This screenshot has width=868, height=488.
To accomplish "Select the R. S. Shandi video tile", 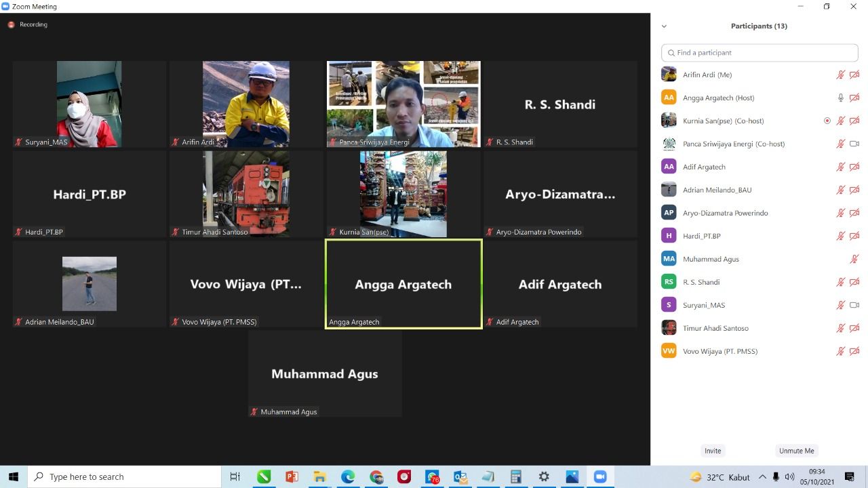I will click(x=560, y=104).
